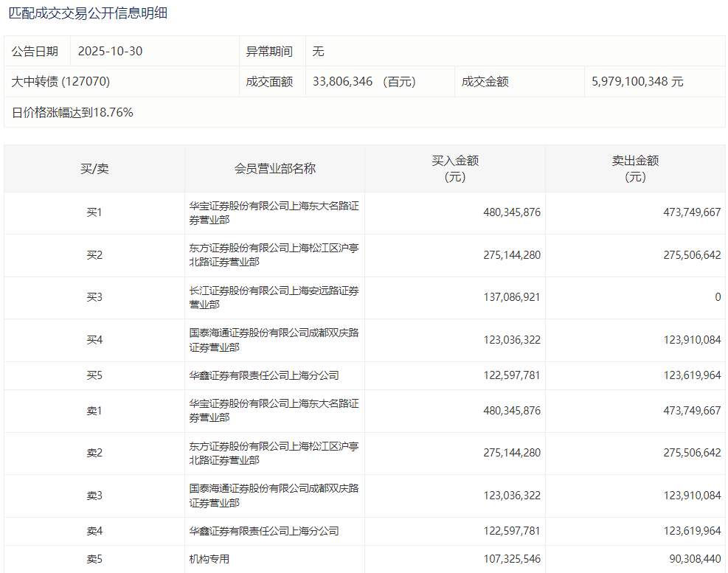This screenshot has width=728, height=573.
Task: Click the 卖出金额 column header
Action: tap(634, 169)
